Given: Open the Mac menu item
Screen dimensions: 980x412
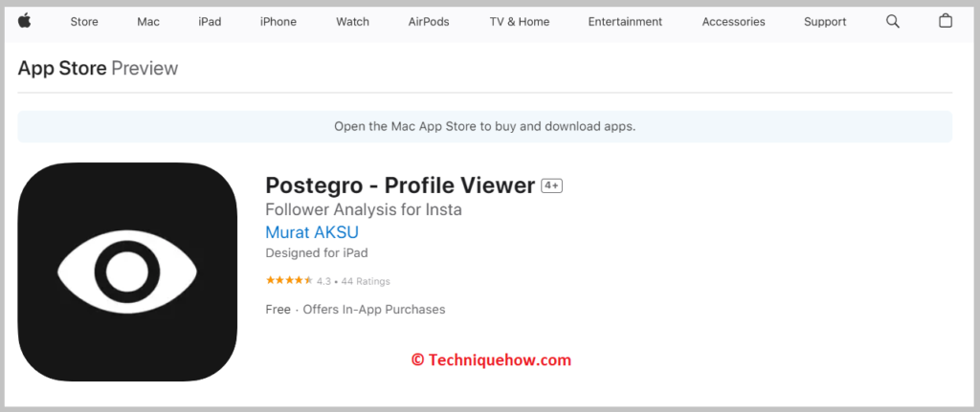Looking at the screenshot, I should 148,22.
